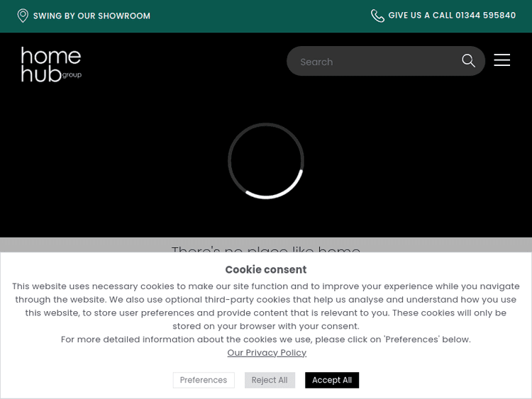This screenshot has height=399, width=532.
Task: Click the "There's no place like home" heading
Action: pyautogui.click(x=266, y=248)
